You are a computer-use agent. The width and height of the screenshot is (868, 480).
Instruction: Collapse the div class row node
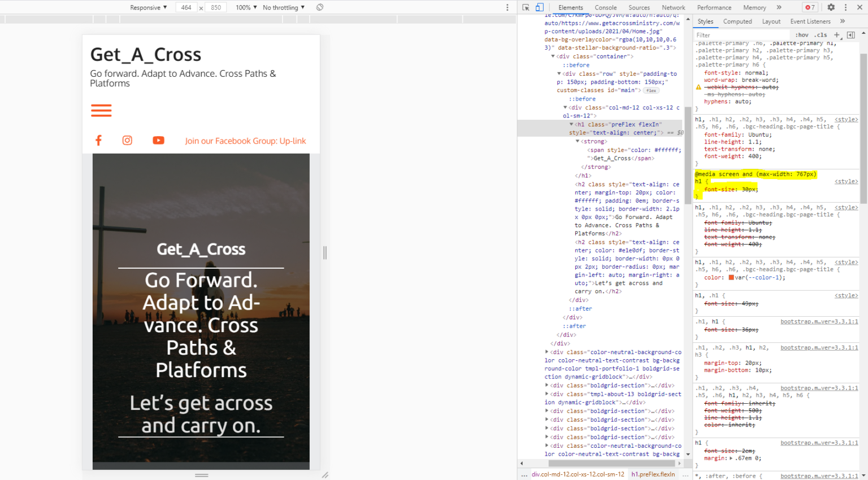559,73
